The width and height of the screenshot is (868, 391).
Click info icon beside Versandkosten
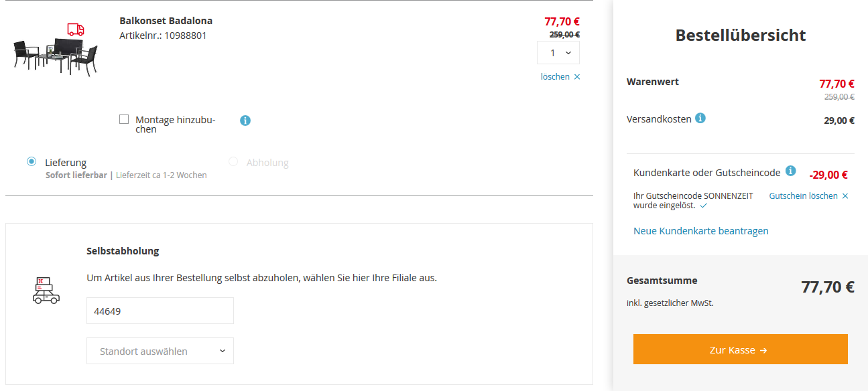(700, 119)
